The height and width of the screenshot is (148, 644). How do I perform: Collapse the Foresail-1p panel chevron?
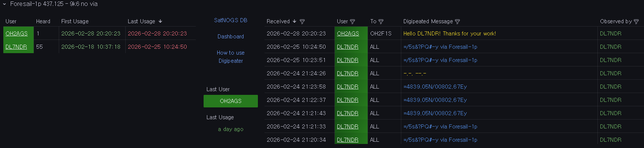point(4,4)
